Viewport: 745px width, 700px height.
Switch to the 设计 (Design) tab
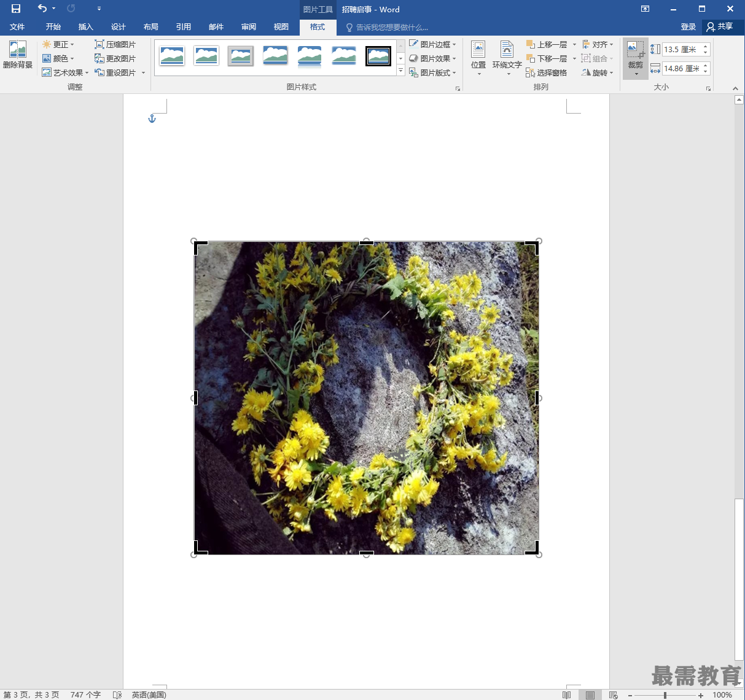pyautogui.click(x=119, y=26)
